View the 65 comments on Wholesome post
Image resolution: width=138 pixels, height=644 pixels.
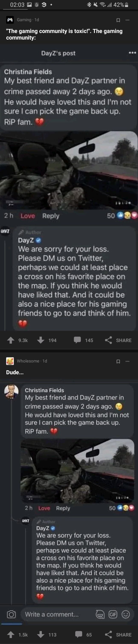point(79,635)
